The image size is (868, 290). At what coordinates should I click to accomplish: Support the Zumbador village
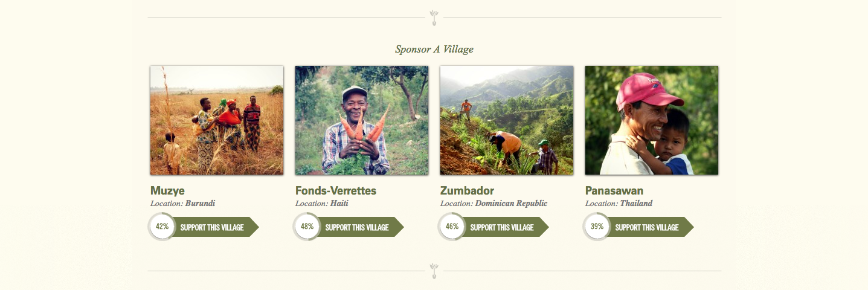coord(506,227)
